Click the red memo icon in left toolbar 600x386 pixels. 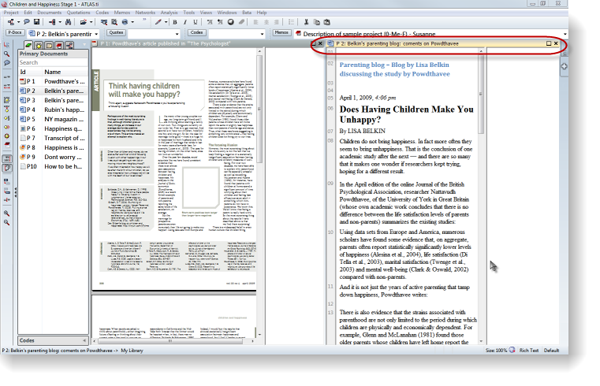[x=7, y=145]
